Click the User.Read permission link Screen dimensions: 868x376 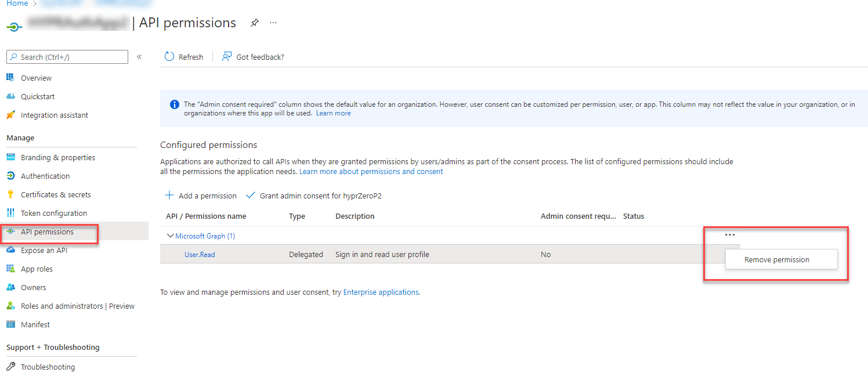click(200, 255)
